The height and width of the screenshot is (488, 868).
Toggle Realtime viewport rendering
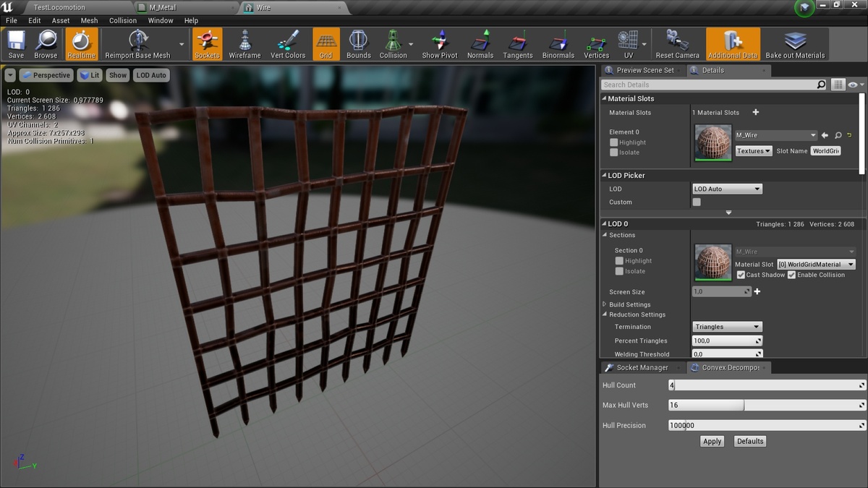(81, 44)
